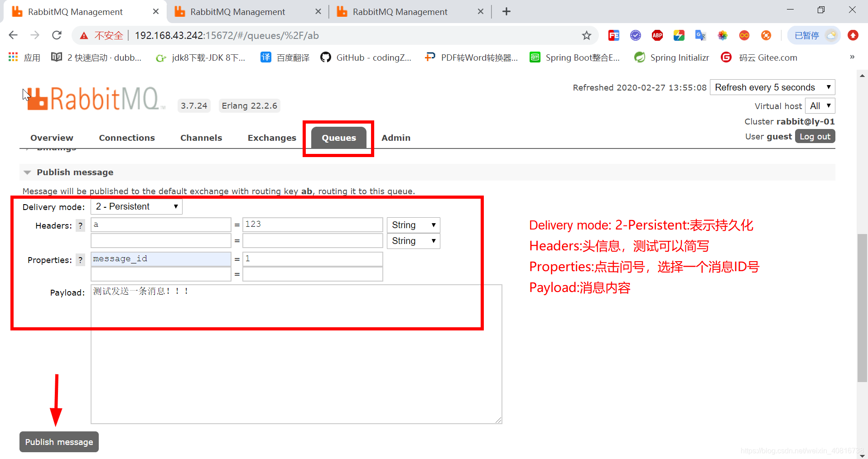Image resolution: width=868 pixels, height=459 pixels.
Task: Click the Log out button
Action: [x=815, y=136]
